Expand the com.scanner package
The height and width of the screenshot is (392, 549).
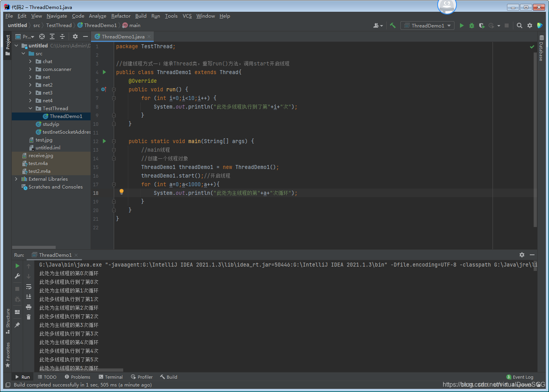click(x=31, y=69)
